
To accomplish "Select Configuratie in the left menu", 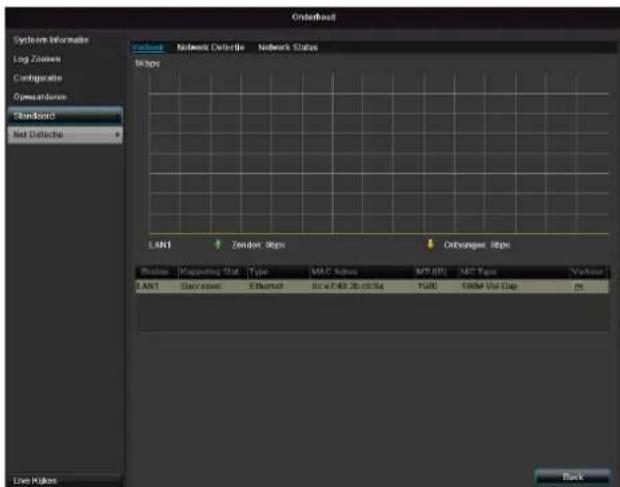I will pyautogui.click(x=38, y=78).
